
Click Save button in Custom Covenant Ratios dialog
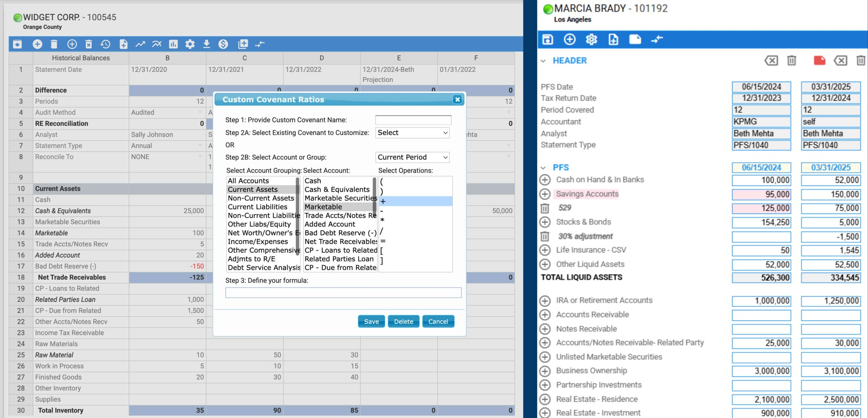click(x=371, y=321)
